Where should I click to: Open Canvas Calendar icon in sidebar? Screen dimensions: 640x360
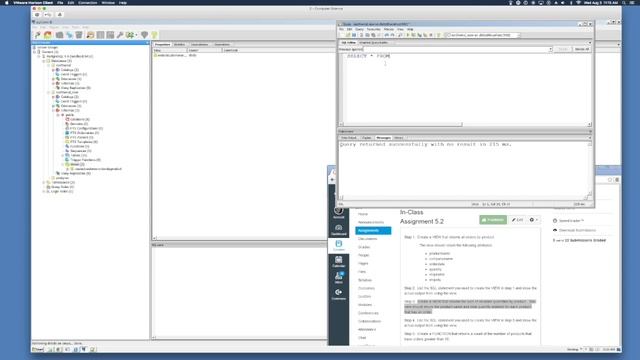(338, 262)
